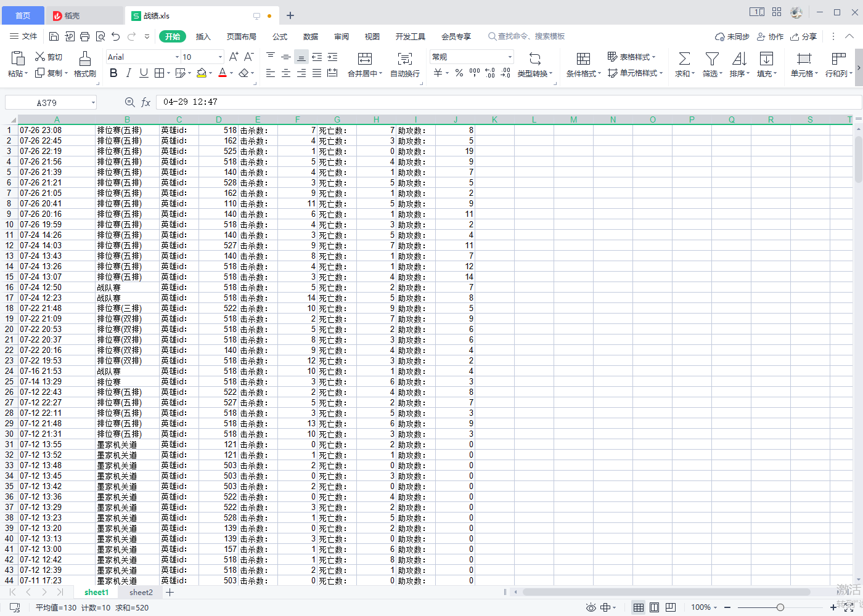Toggle bottom vertical alignment
The image size is (863, 616).
click(301, 57)
